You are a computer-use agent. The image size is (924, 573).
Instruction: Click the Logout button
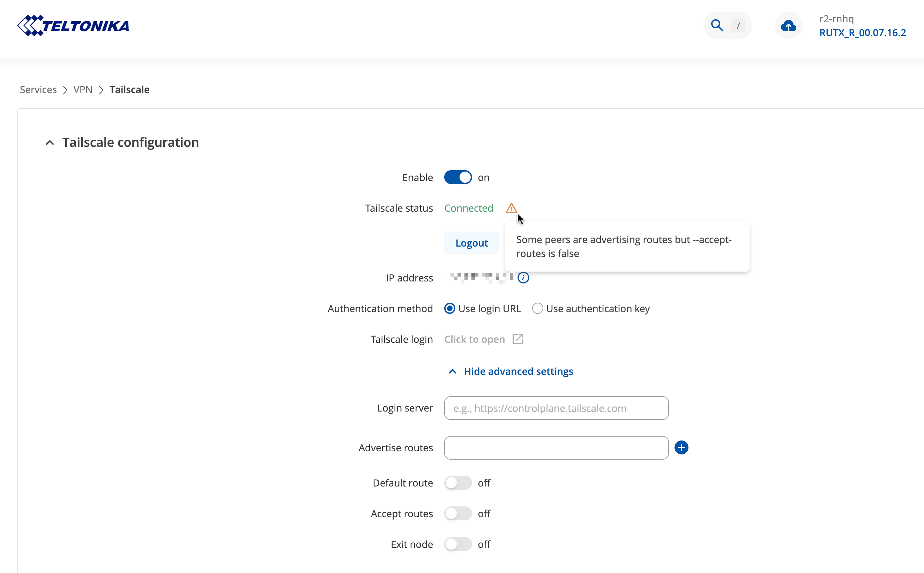471,243
